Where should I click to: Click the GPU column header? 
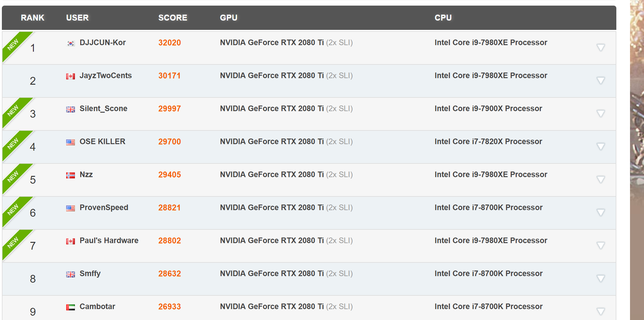pos(229,18)
